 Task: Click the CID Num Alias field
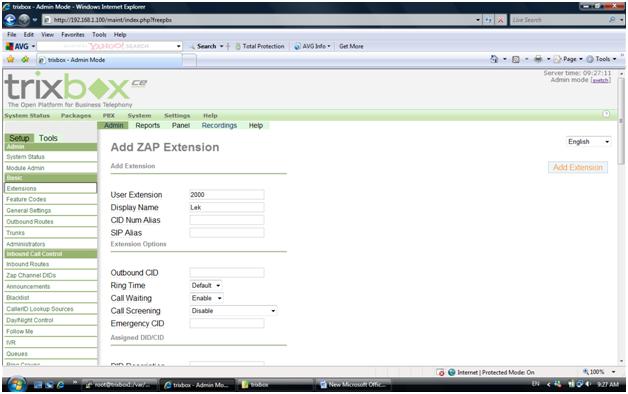(x=227, y=220)
